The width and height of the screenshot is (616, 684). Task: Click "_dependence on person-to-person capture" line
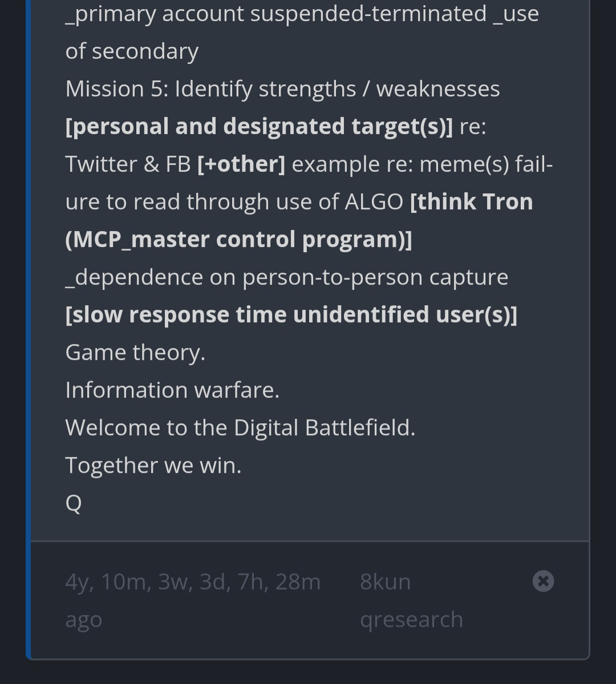[286, 277]
